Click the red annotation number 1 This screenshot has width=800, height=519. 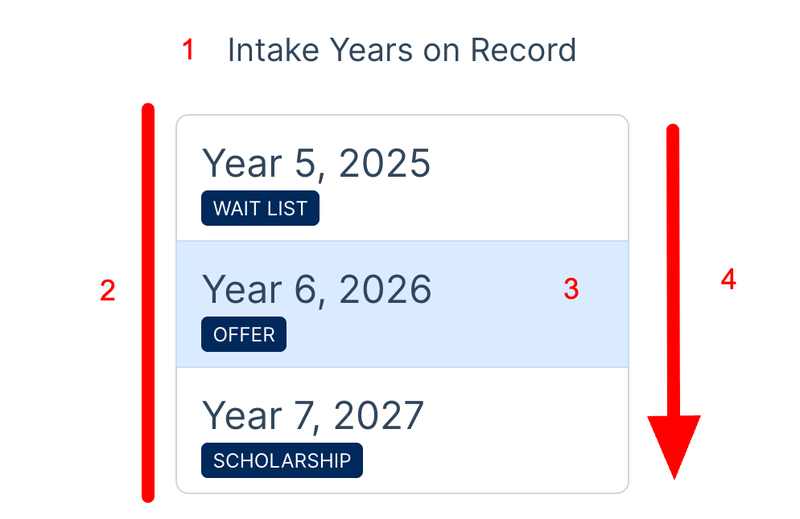pyautogui.click(x=188, y=50)
